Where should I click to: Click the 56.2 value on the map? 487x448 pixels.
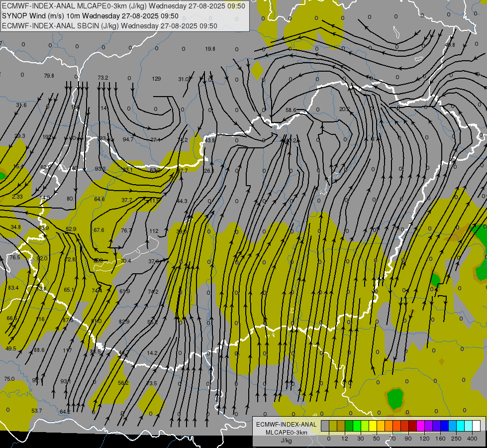123,383
